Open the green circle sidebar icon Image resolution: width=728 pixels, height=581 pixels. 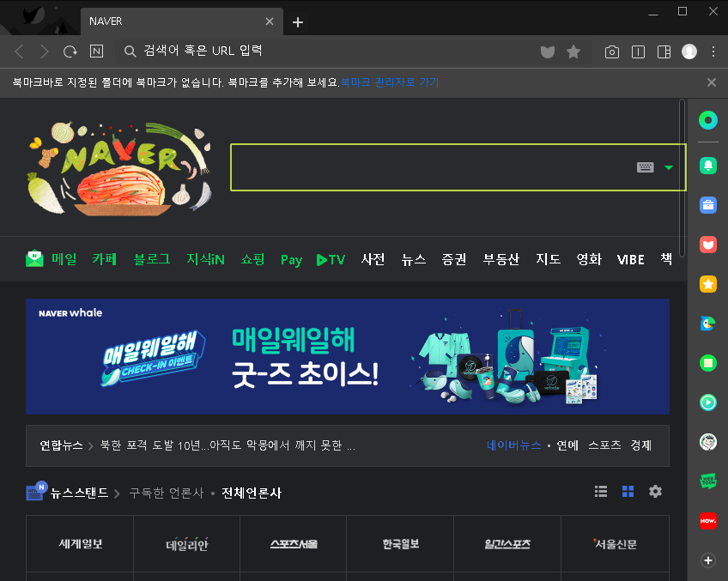click(x=708, y=121)
